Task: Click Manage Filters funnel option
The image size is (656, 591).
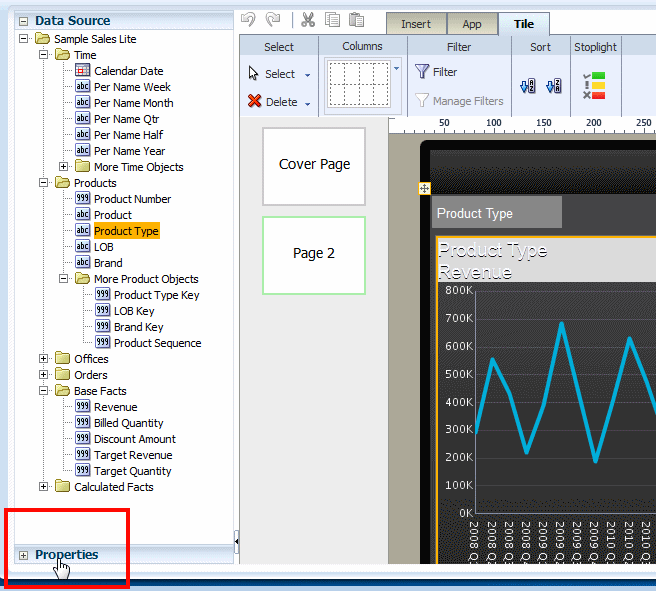Action: pyautogui.click(x=459, y=101)
